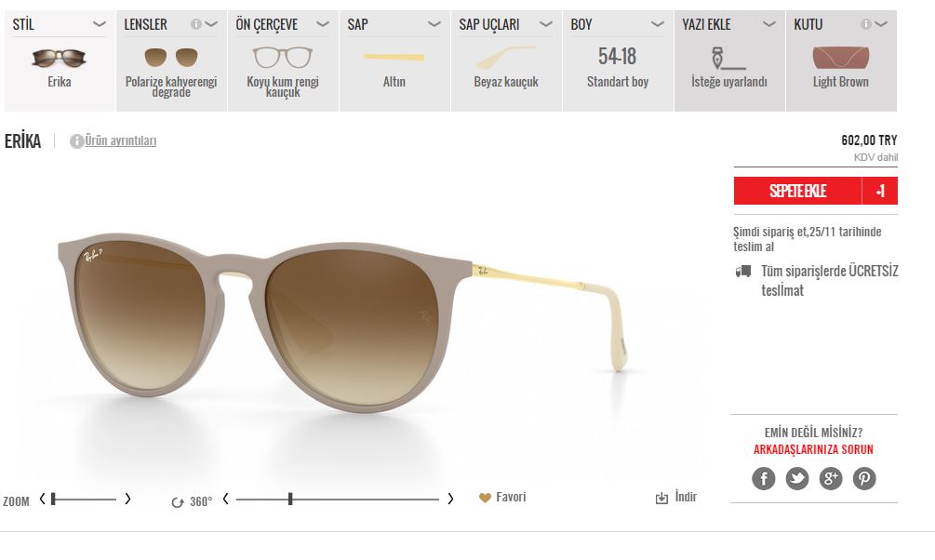Open the SAP tab

[x=394, y=60]
